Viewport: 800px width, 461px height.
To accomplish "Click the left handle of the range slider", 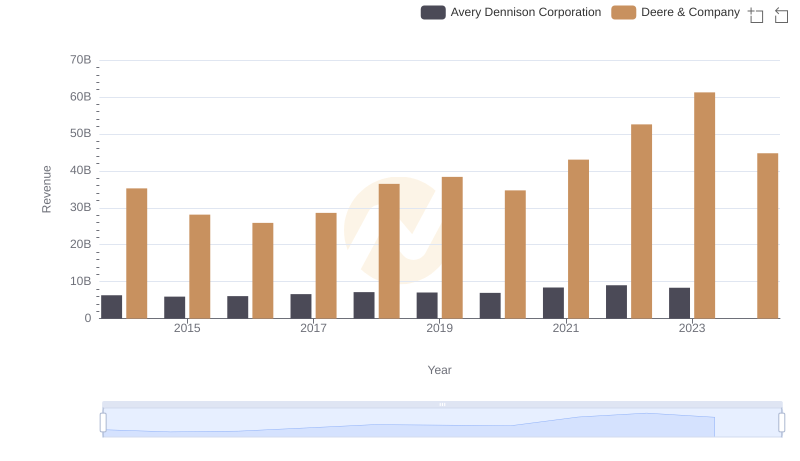I will tap(103, 423).
